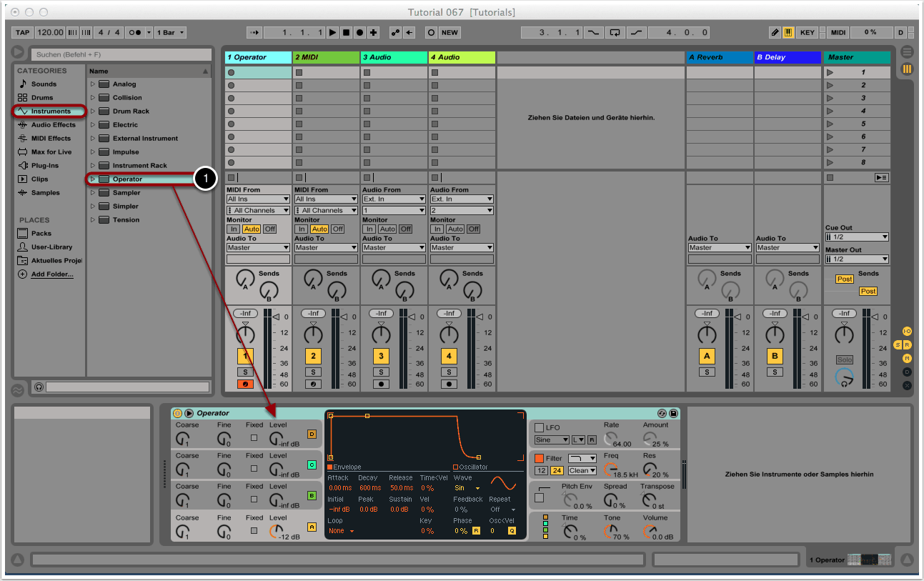
Task: Toggle the metronome button
Action: tap(134, 33)
